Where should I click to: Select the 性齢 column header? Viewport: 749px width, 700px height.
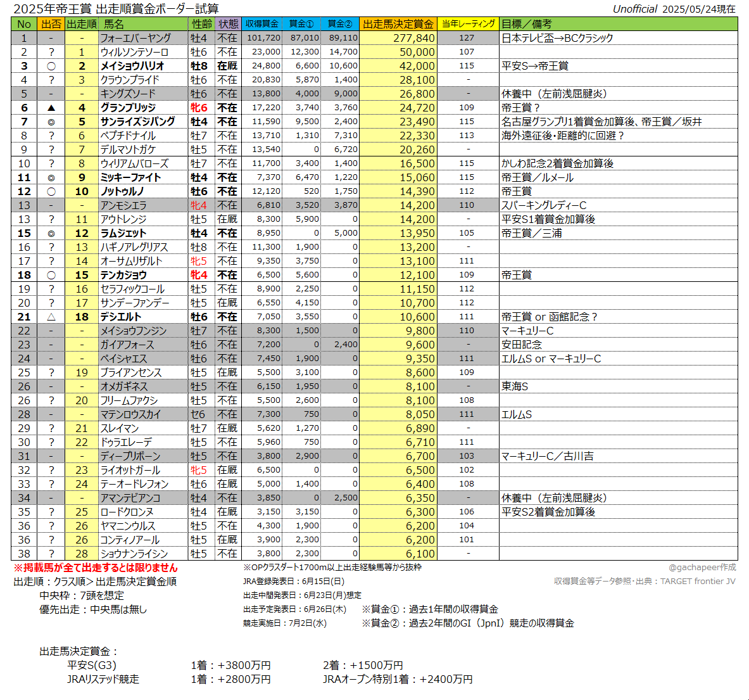tap(201, 24)
